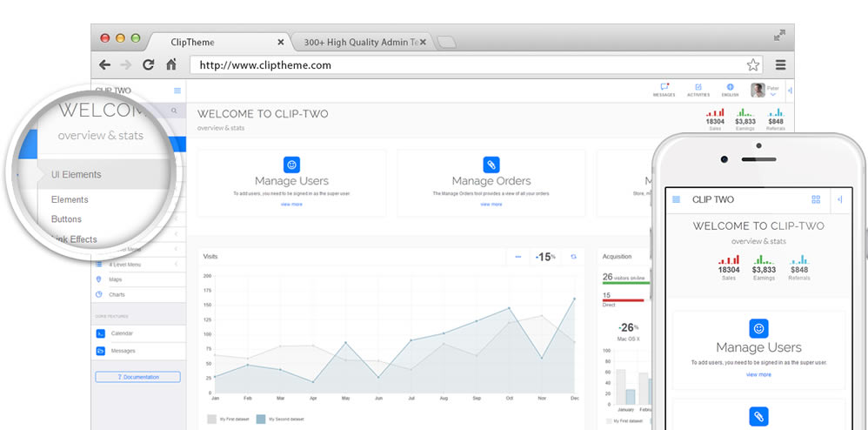
Task: Click the Manage Users smiley icon
Action: pyautogui.click(x=291, y=165)
